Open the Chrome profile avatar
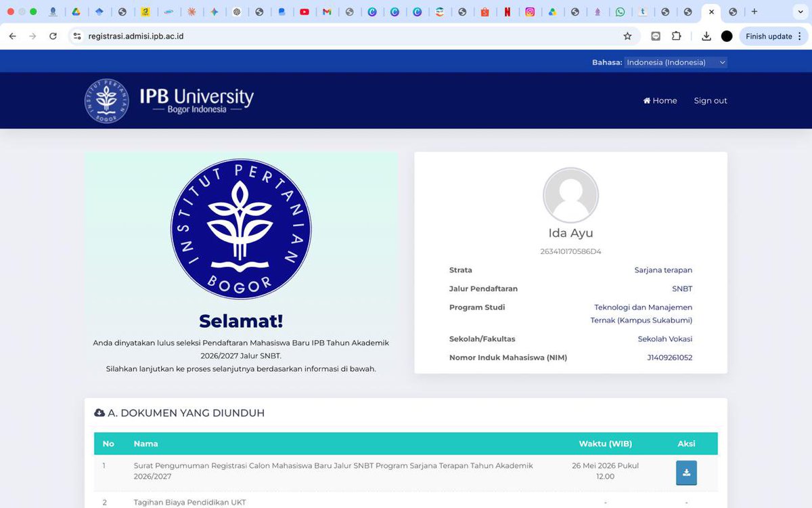Screen dimensions: 812x508 [727, 36]
